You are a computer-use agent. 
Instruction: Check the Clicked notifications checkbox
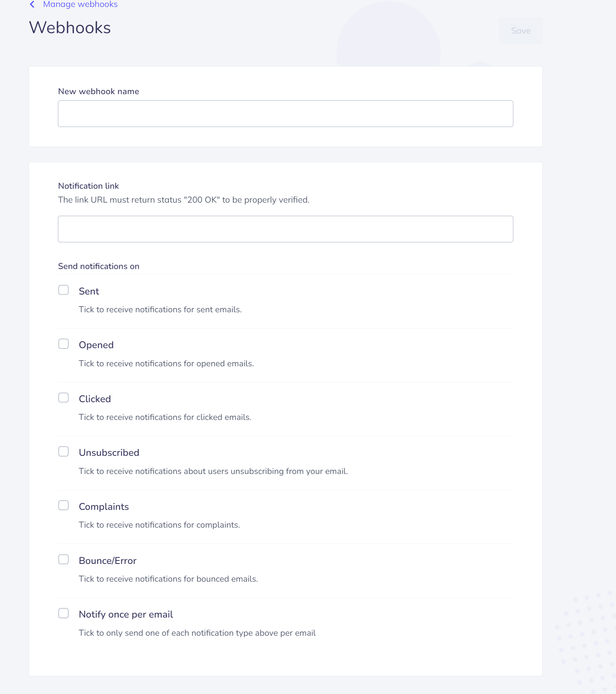(x=64, y=398)
